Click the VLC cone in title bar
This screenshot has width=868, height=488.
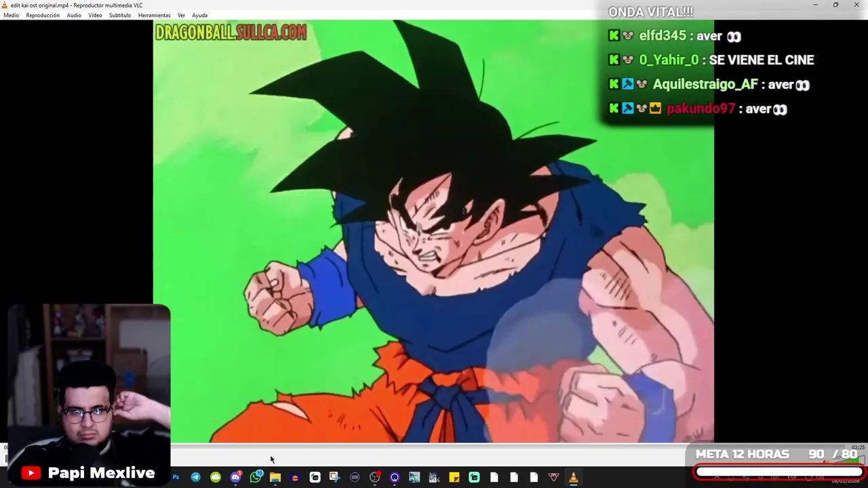[5, 5]
